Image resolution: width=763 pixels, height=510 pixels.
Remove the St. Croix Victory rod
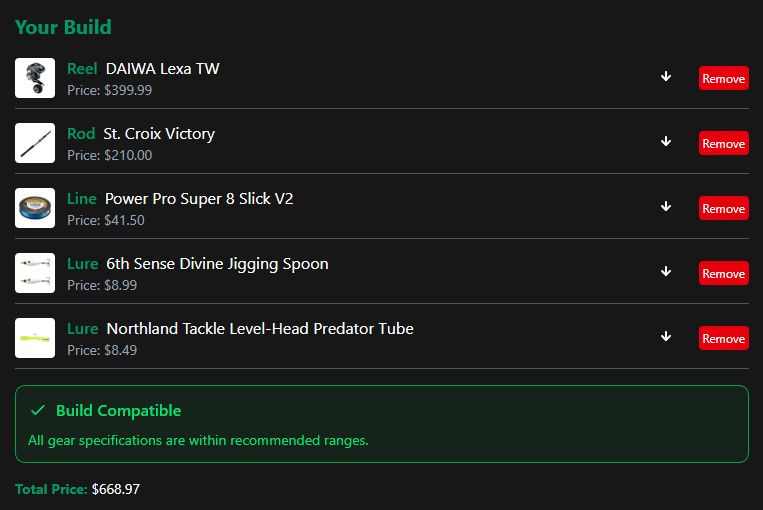723,143
